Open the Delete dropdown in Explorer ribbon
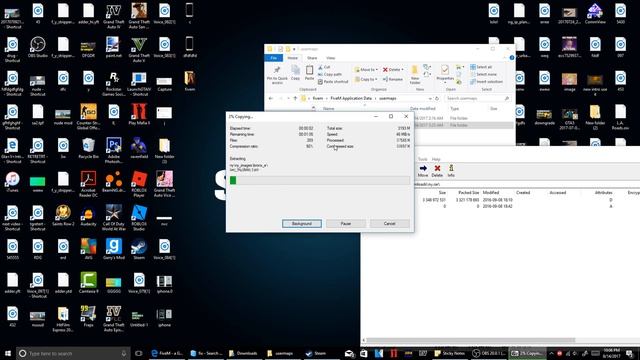Image resolution: width=640 pixels, height=360 pixels. click(x=393, y=70)
